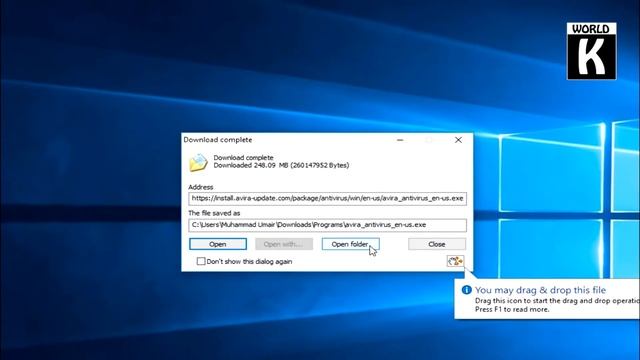
Task: Click the 'Download complete' window title
Action: click(218, 140)
